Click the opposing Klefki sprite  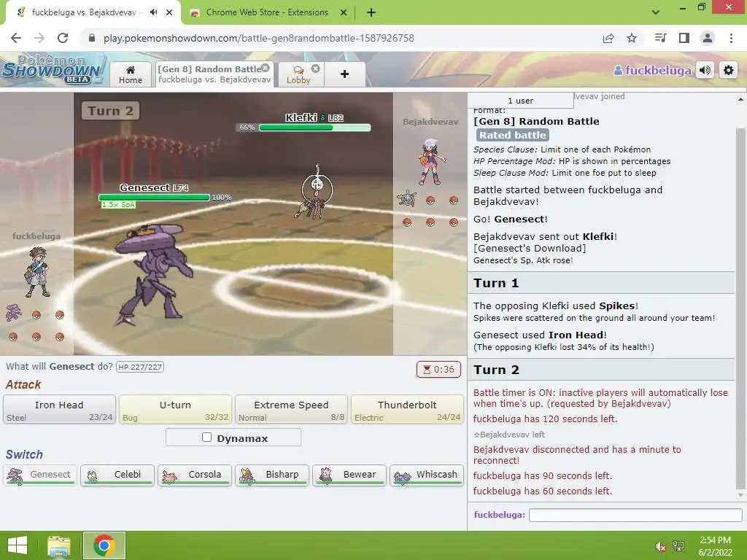click(315, 192)
